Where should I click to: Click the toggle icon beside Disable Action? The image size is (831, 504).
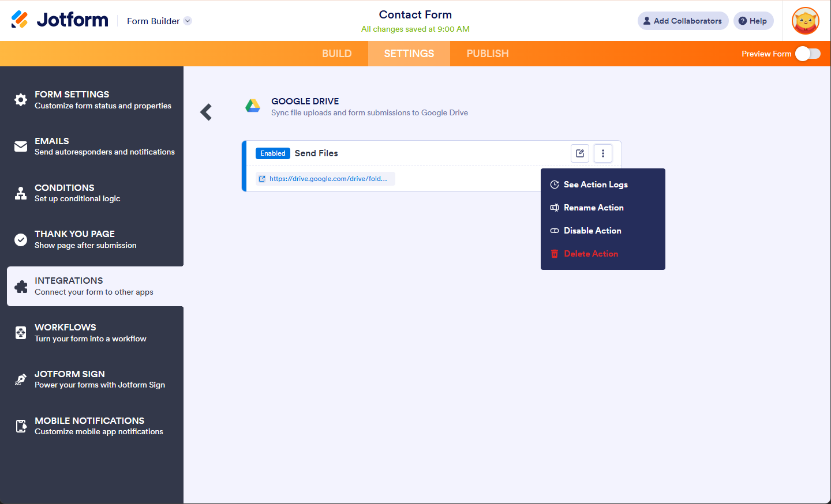point(555,231)
